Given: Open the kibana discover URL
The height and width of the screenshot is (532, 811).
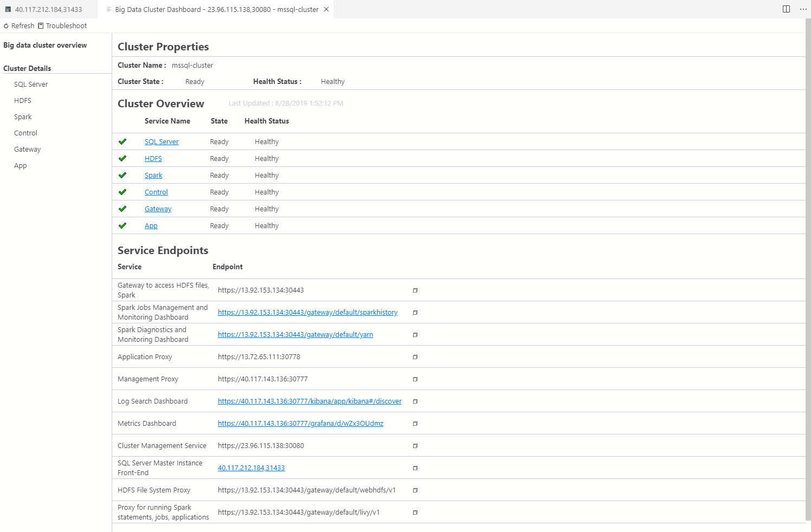Looking at the screenshot, I should 310,401.
